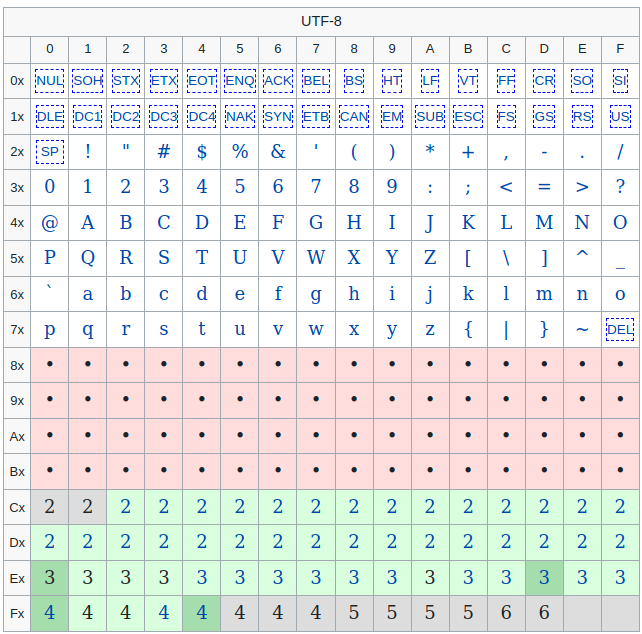
Task: Select the US unit separator link
Action: pos(620,117)
